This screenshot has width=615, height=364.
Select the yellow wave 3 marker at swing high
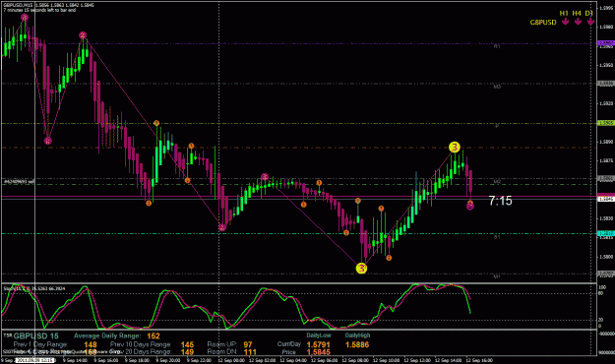coord(455,148)
